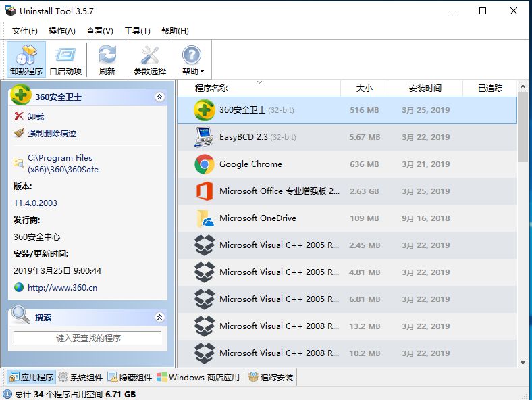Select EasyBCD 2.3 row name
Image resolution: width=532 pixels, height=400 pixels.
pos(244,137)
